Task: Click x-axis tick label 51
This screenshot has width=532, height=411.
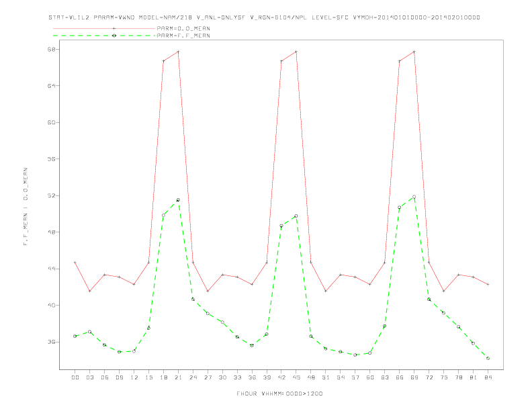Action: (x=326, y=377)
